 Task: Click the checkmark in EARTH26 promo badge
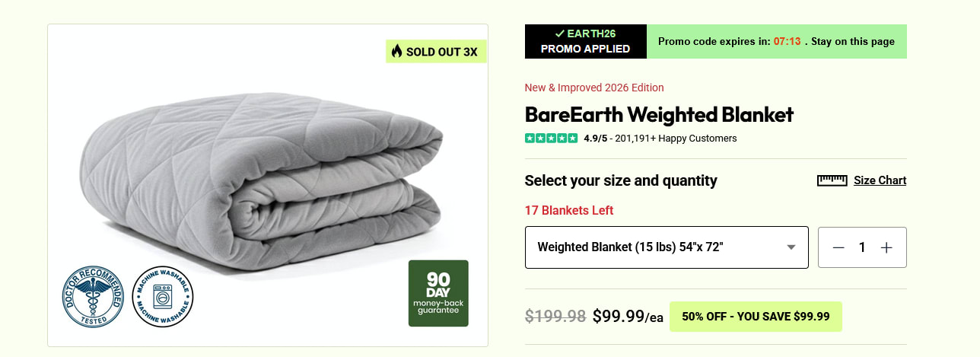tap(559, 33)
